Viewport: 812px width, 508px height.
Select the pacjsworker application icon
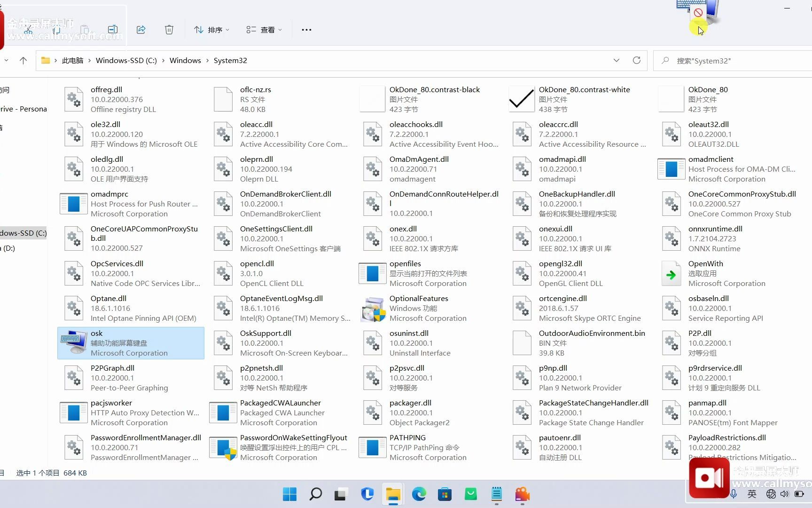point(74,413)
